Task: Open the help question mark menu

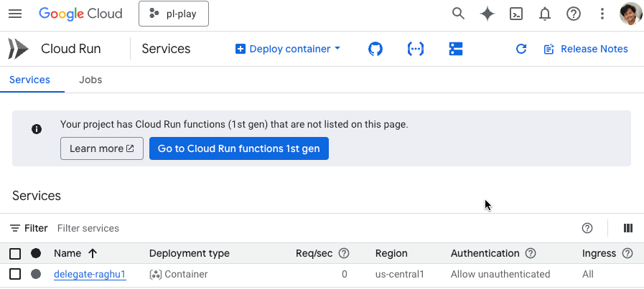Action: coord(573,14)
